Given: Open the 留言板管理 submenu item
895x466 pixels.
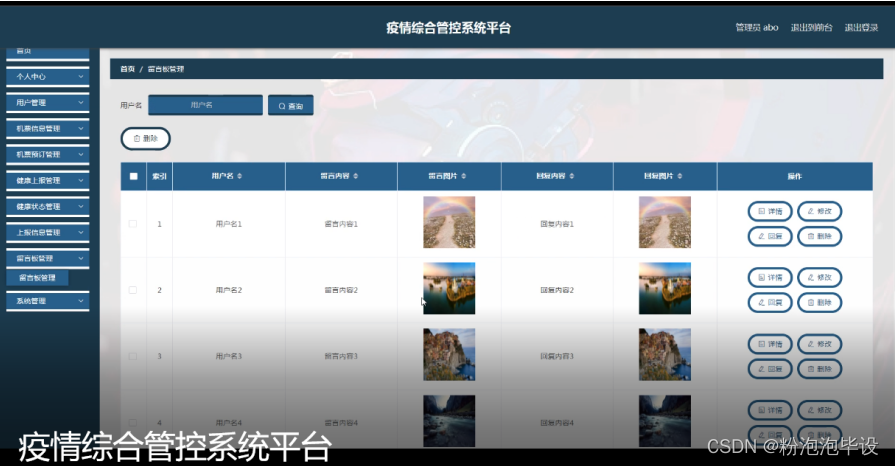Looking at the screenshot, I should tap(38, 278).
